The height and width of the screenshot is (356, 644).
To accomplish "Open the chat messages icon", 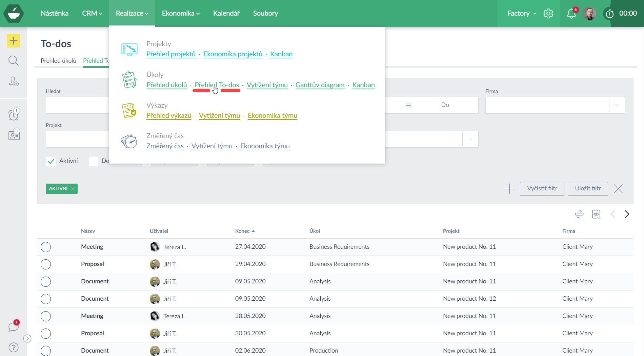I will (14, 327).
